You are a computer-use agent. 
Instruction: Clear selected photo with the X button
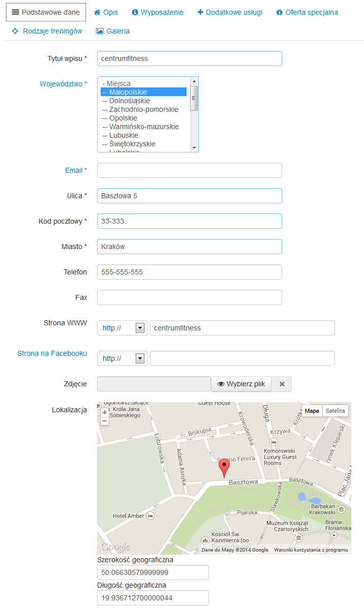pos(282,384)
